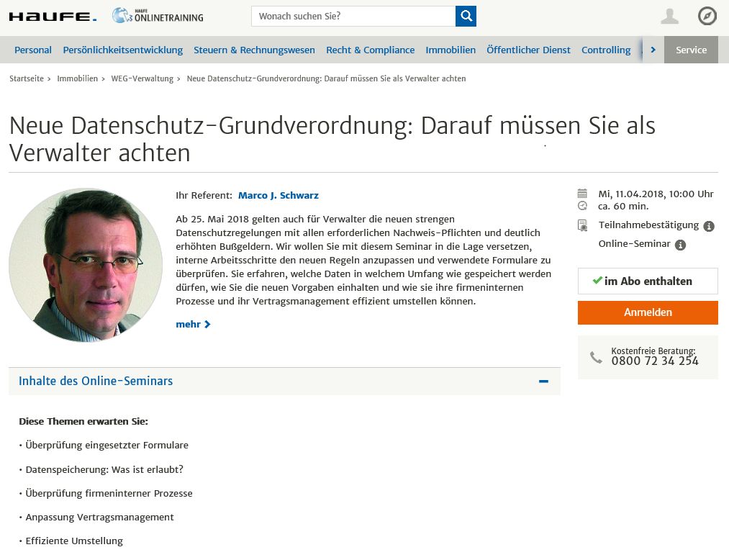Click the Ihr Referent label
Image resolution: width=729 pixels, height=560 pixels.
pyautogui.click(x=204, y=195)
